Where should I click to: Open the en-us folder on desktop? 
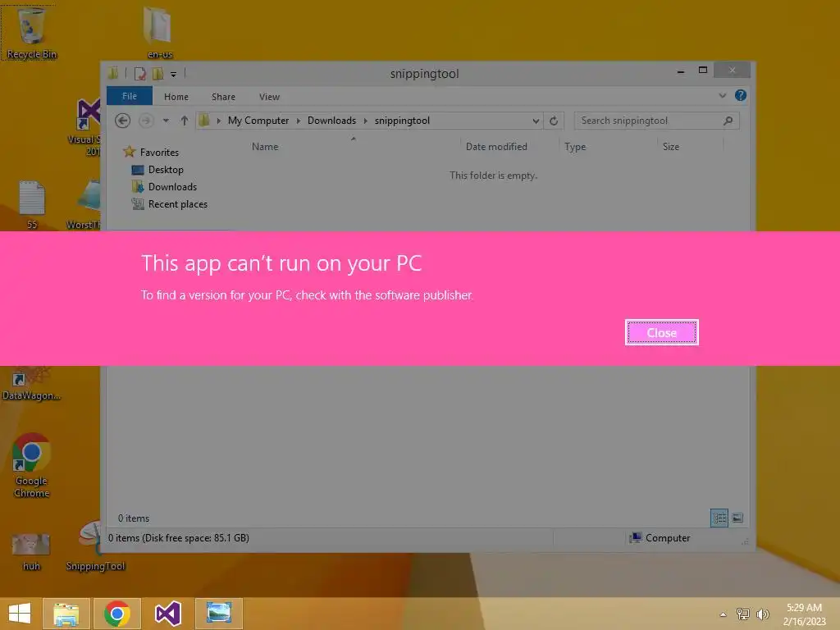click(160, 34)
